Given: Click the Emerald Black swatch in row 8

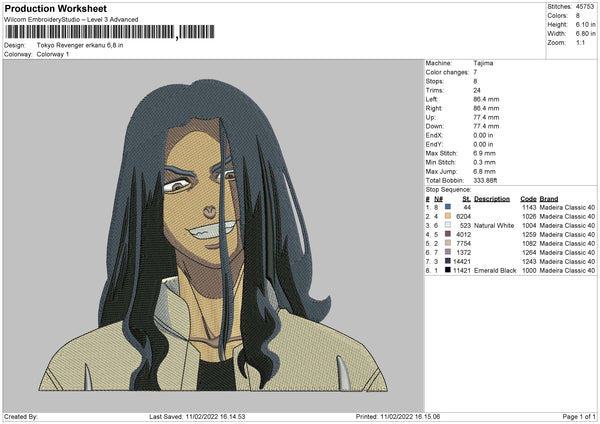Looking at the screenshot, I should [448, 270].
